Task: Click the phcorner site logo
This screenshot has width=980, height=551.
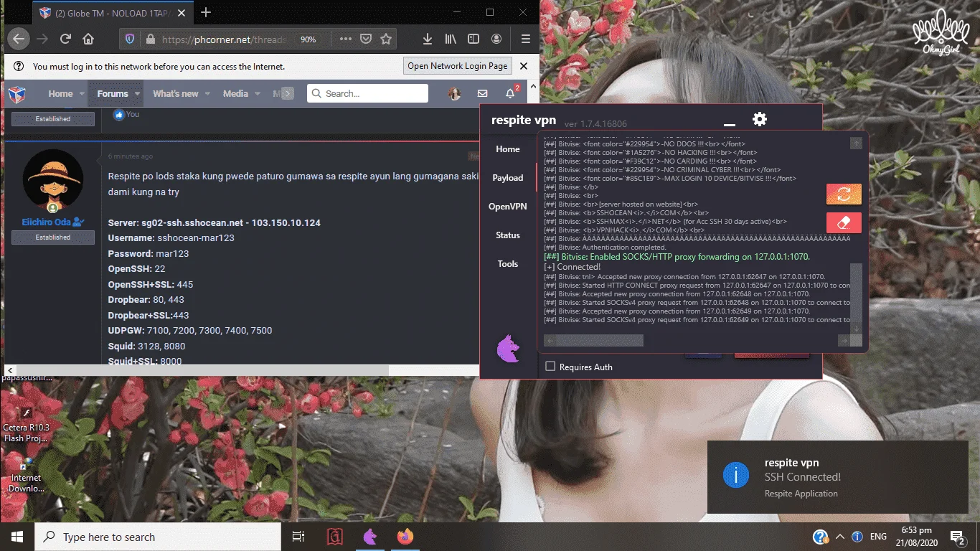Action: (17, 93)
